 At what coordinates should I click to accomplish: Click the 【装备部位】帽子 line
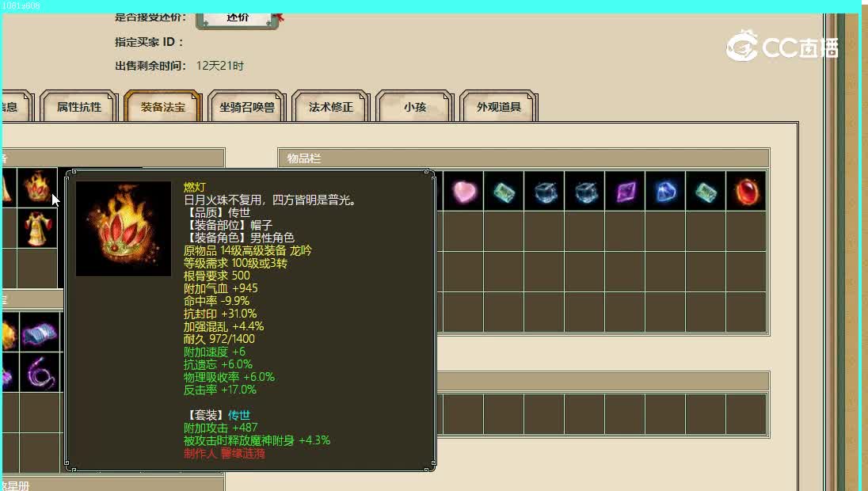[228, 225]
